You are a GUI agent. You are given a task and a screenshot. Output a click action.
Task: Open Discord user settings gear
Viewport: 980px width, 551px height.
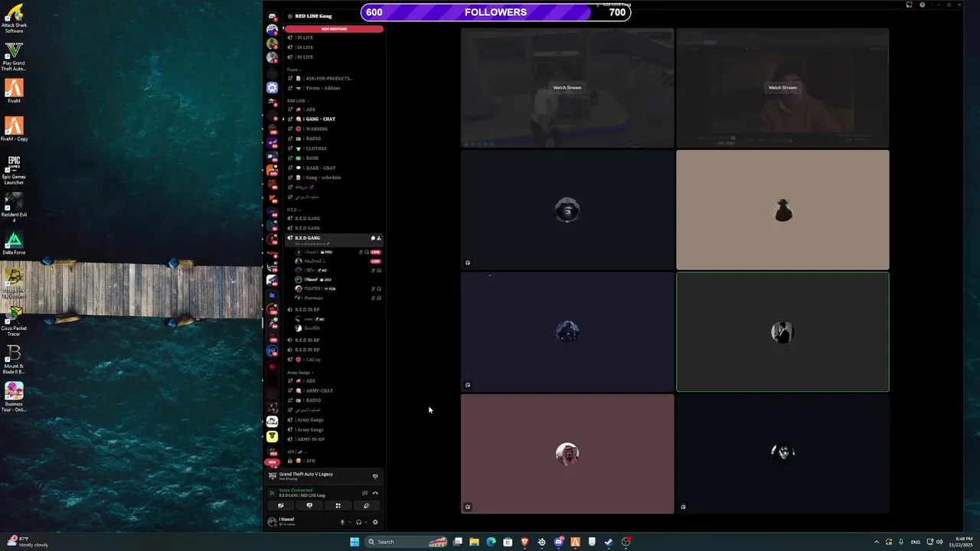[375, 522]
